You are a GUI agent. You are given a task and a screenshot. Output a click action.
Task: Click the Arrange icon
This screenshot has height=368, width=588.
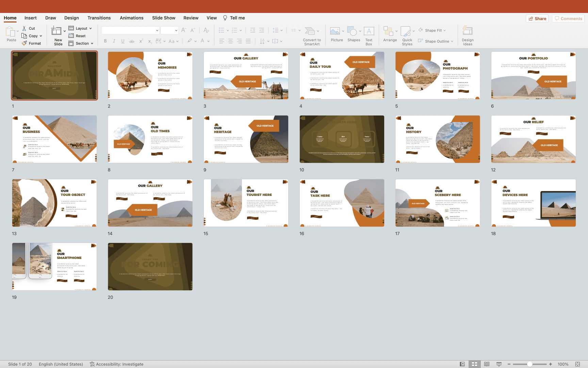click(x=388, y=32)
